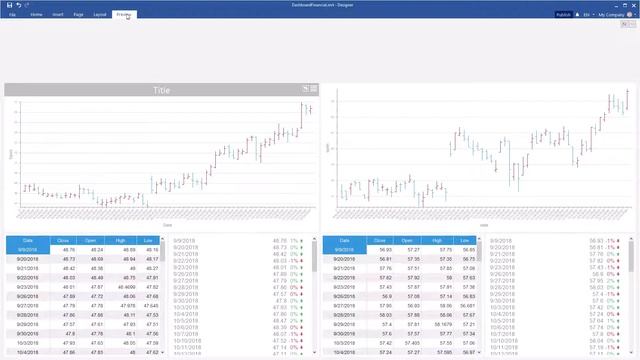Sort right table by Close column header

pos(380,240)
